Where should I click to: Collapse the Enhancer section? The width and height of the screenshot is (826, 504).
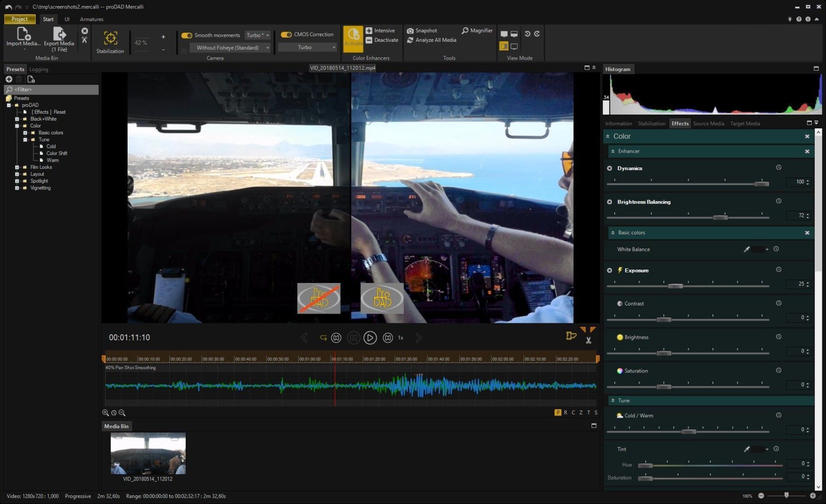tap(613, 151)
